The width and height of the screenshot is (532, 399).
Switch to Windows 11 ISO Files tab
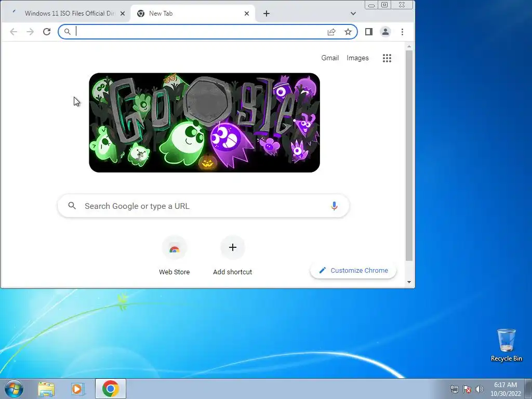65,14
